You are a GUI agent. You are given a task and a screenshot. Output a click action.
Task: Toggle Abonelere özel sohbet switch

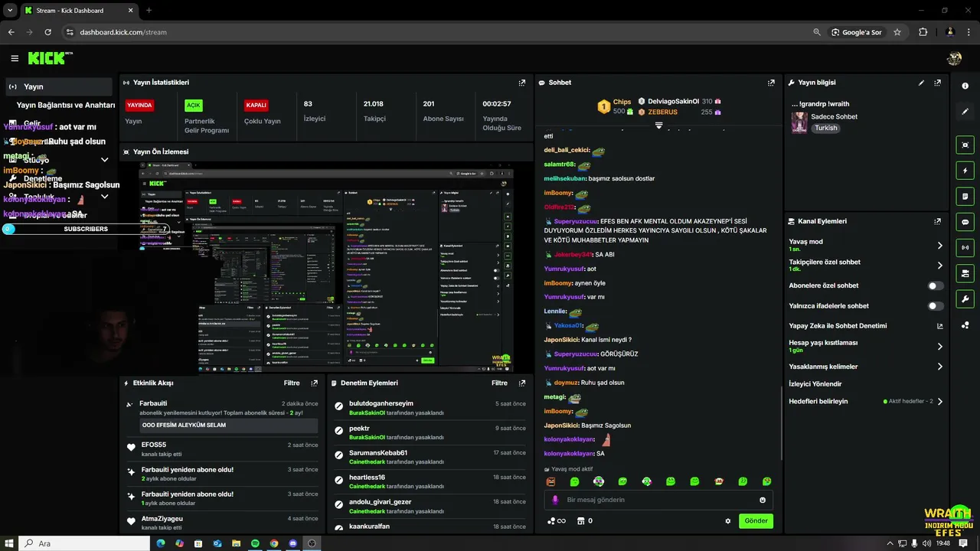coord(936,285)
